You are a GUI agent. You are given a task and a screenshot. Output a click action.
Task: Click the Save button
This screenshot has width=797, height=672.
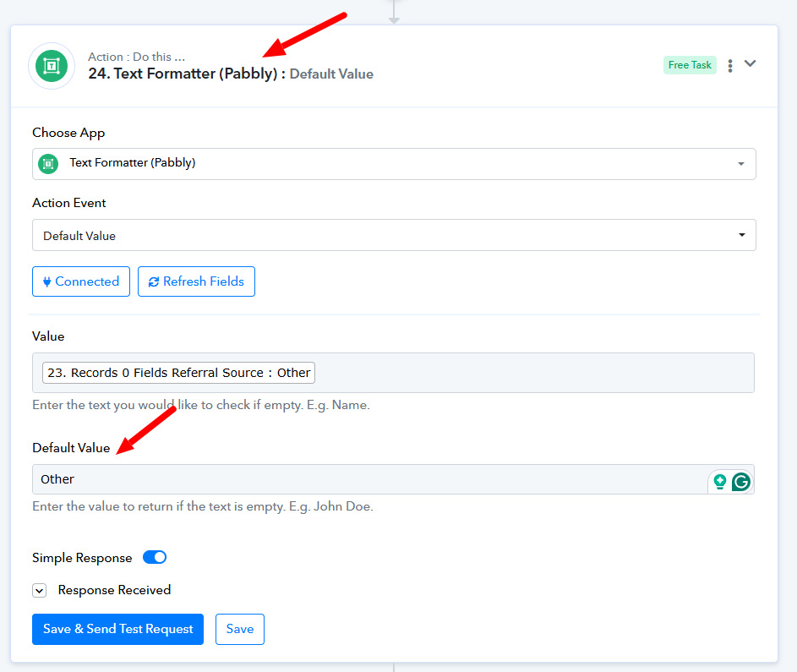click(240, 629)
